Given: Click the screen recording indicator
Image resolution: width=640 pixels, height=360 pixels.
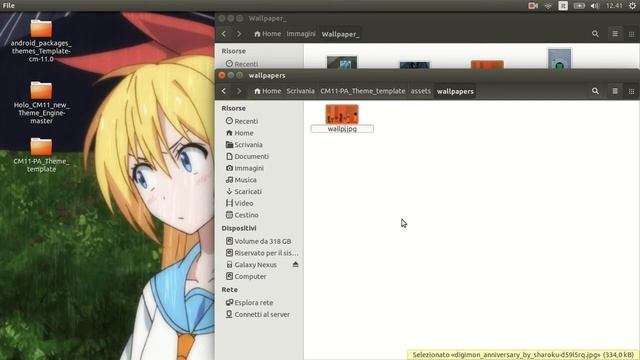Looking at the screenshot, I should click(x=533, y=6).
